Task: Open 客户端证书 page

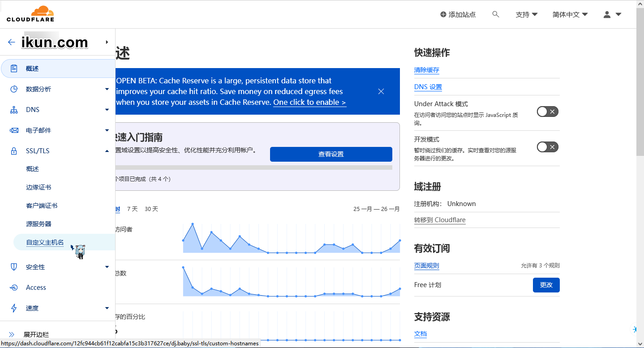Action: coord(42,206)
